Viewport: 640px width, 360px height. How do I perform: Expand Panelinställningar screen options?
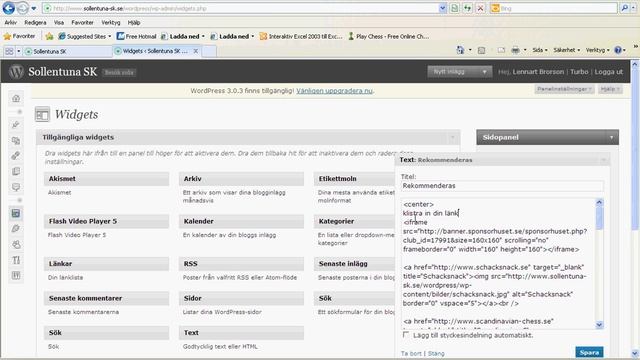click(564, 89)
